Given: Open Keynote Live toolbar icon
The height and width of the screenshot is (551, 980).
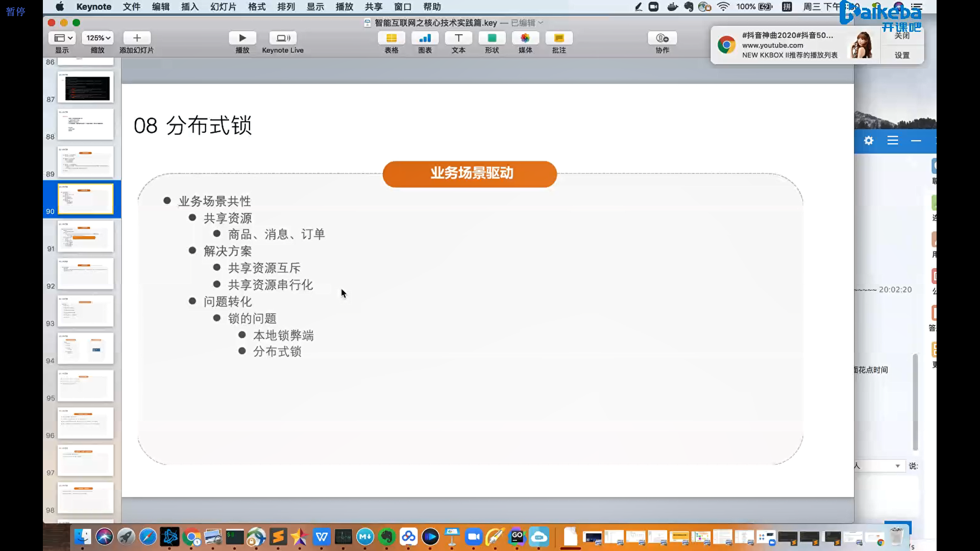Looking at the screenshot, I should tap(283, 38).
